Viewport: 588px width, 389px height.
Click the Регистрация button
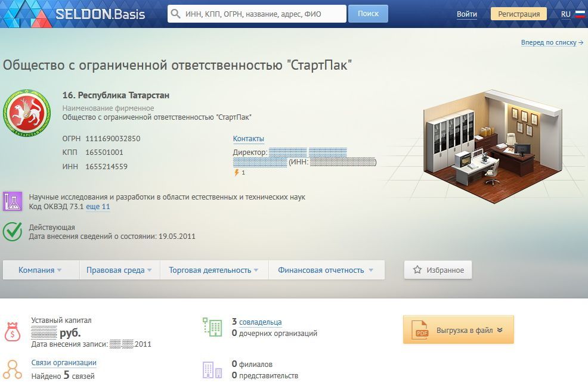tap(518, 14)
